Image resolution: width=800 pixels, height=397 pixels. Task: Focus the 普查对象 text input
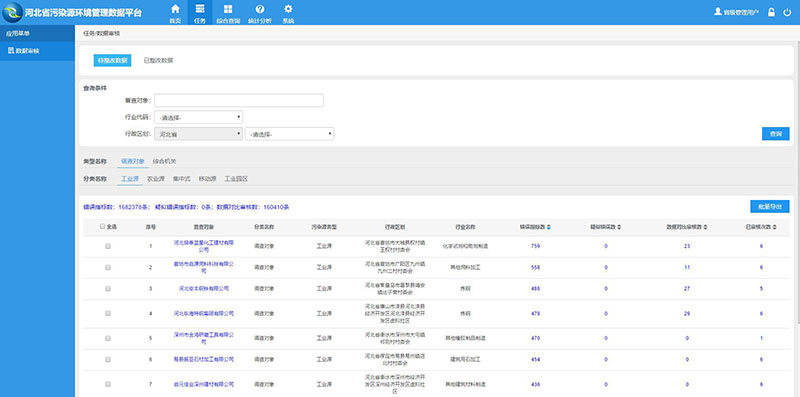(239, 101)
